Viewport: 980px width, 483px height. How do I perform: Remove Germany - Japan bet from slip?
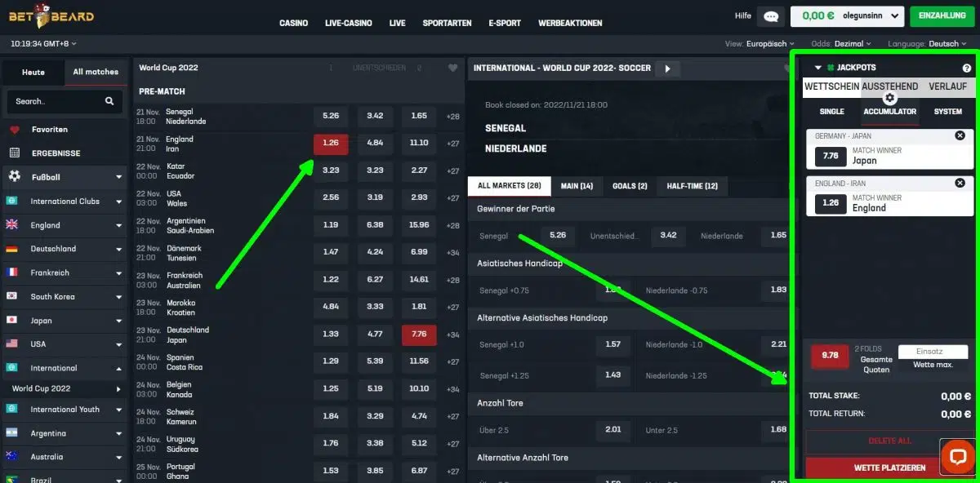coord(960,136)
